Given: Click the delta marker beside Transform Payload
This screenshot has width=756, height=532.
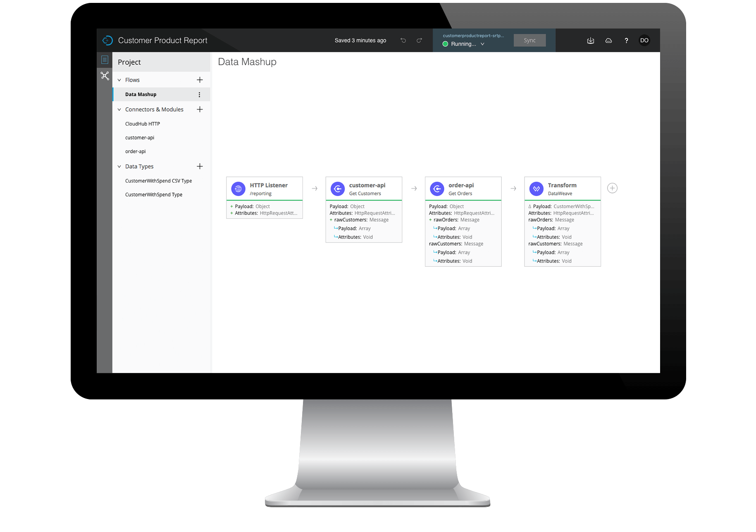Looking at the screenshot, I should click(530, 207).
